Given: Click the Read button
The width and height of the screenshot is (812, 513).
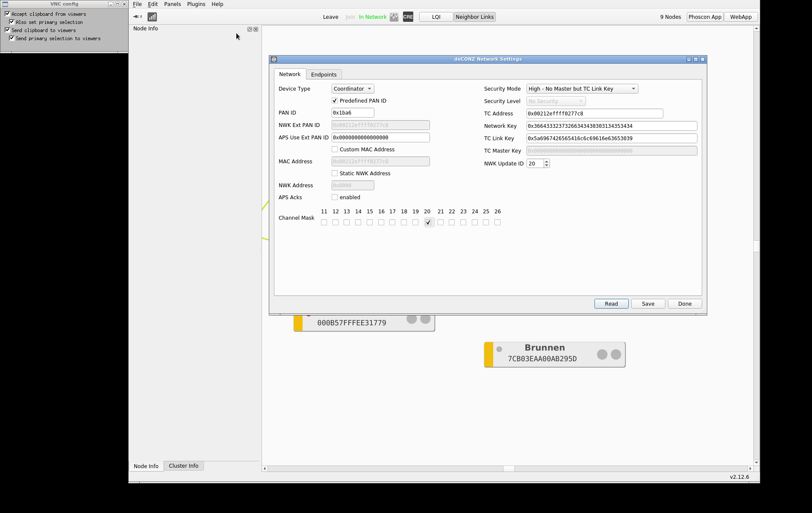Looking at the screenshot, I should 612,304.
